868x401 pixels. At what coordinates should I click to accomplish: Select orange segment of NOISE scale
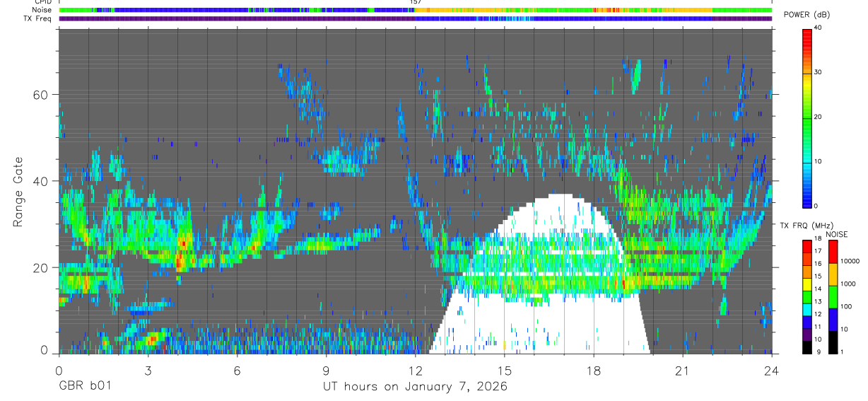(833, 274)
